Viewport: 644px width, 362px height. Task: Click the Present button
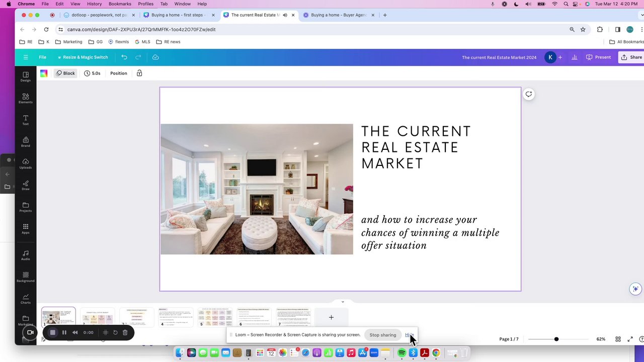[x=599, y=57]
